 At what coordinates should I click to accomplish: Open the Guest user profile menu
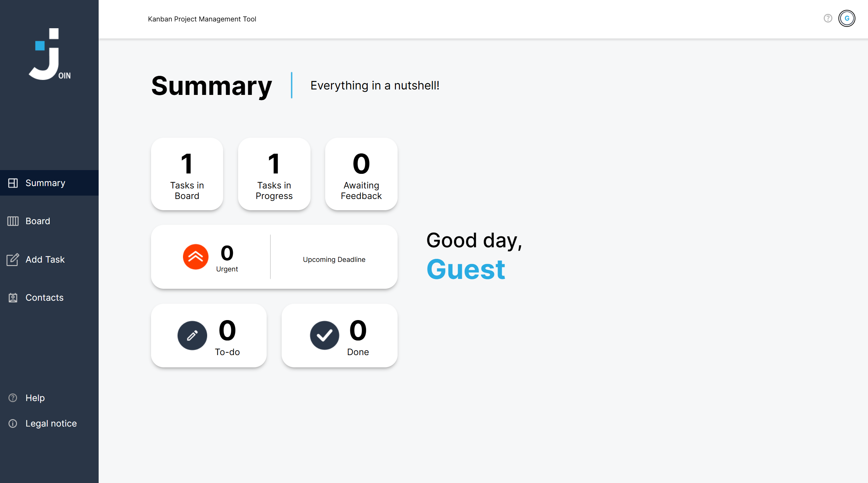[847, 18]
